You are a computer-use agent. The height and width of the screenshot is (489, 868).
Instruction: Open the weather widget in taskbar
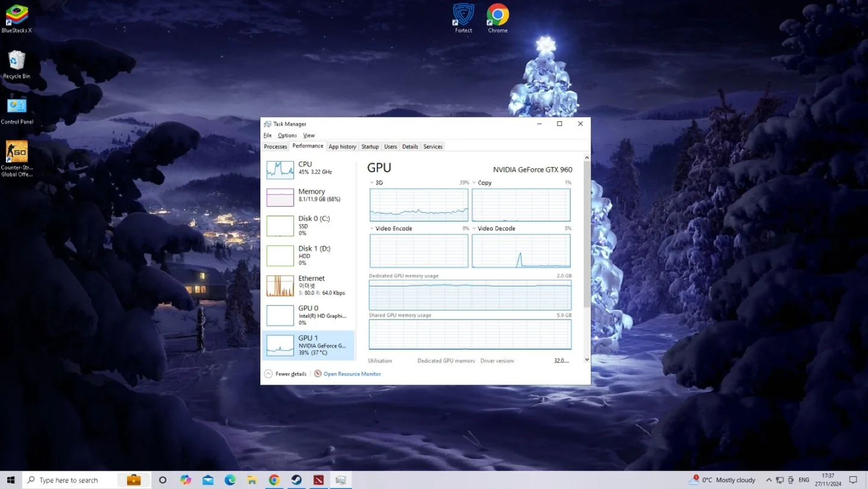point(723,480)
